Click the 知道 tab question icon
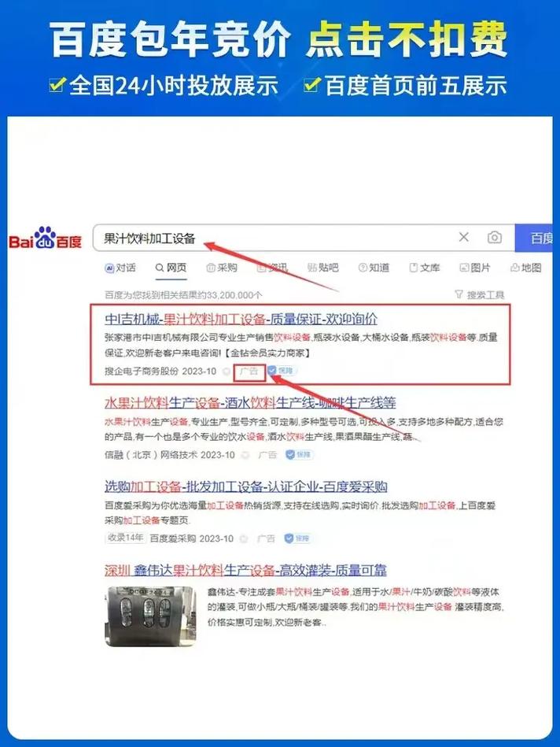The height and width of the screenshot is (747, 560). [363, 268]
